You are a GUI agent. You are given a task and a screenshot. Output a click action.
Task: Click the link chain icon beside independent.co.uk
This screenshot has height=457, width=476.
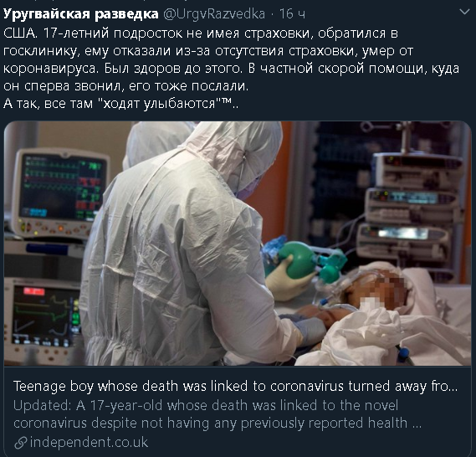pos(21,443)
